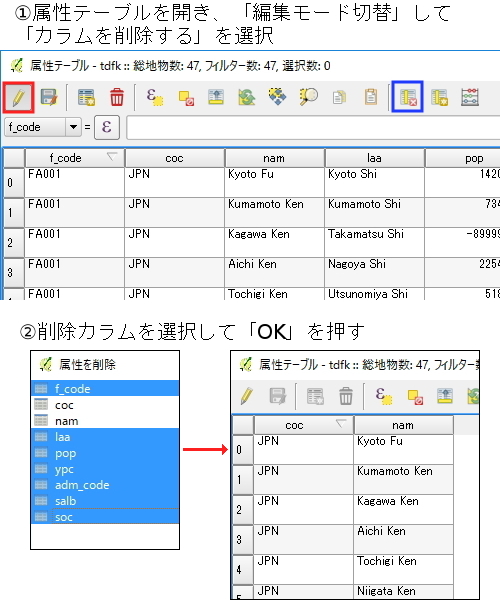
Task: Click greyed save icon in lower table
Action: (278, 396)
